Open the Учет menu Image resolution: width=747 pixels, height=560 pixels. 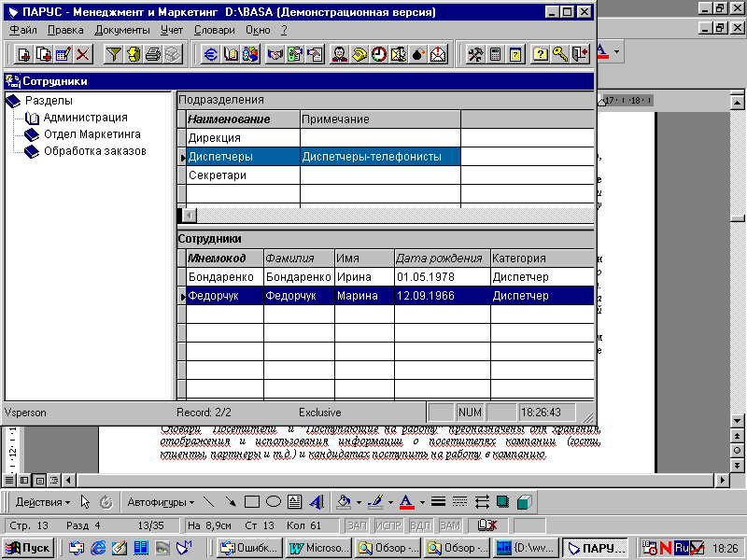tap(172, 30)
